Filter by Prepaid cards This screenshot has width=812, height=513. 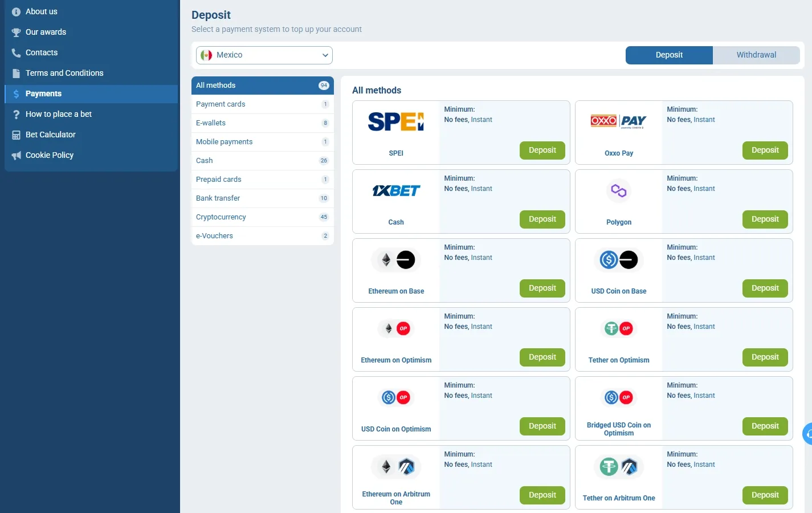(263, 180)
